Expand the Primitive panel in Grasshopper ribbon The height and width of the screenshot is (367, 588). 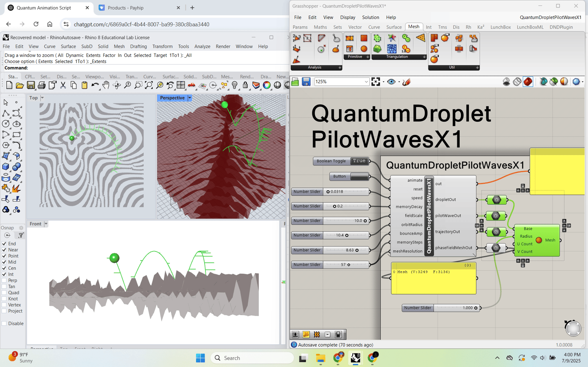click(x=368, y=57)
